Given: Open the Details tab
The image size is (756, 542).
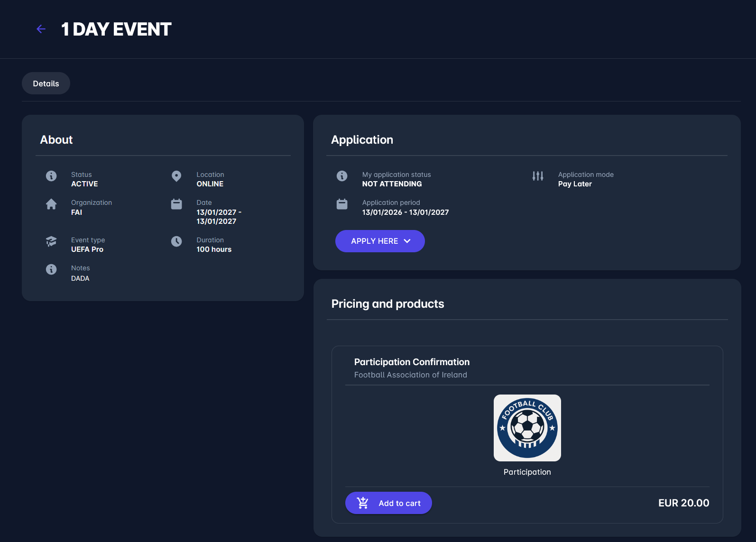Looking at the screenshot, I should (46, 83).
